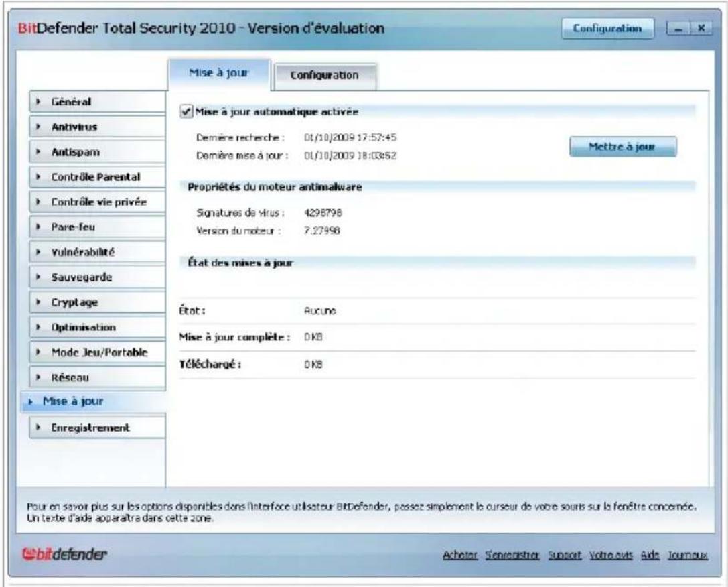Screen dimensions: 728x587
Task: Select Mode Jeu/Portable in the sidebar
Action: tap(98, 352)
